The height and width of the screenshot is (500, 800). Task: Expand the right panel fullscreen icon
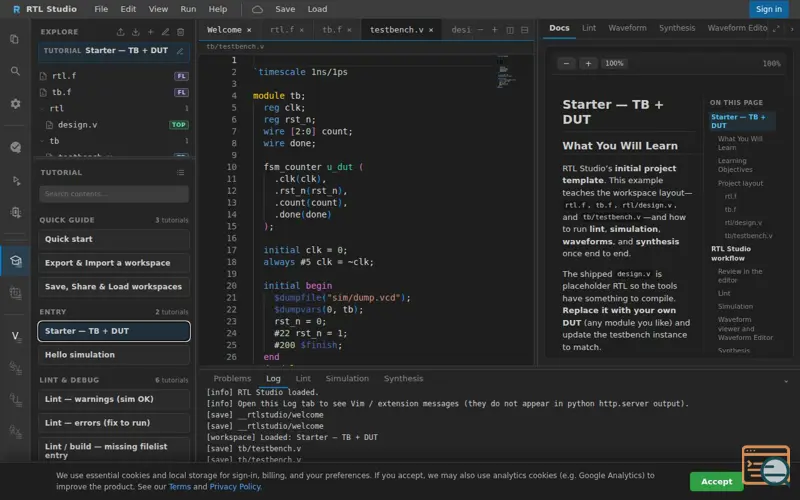click(776, 29)
